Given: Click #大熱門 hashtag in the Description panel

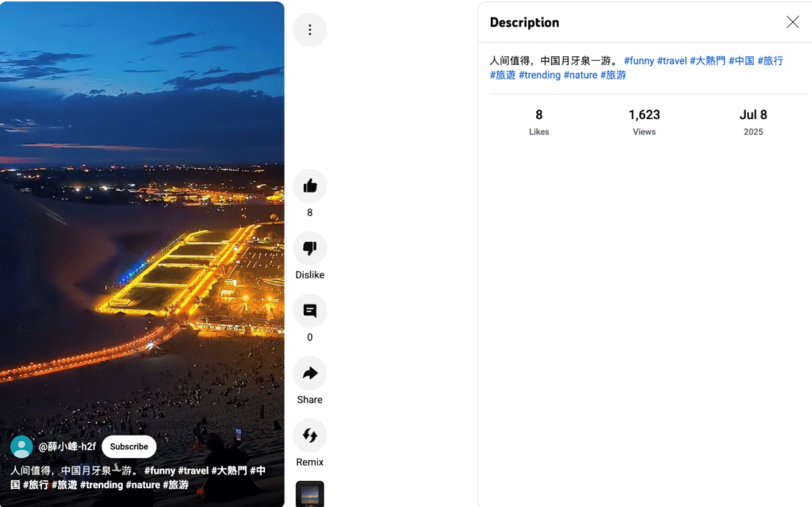Looking at the screenshot, I should pos(707,60).
